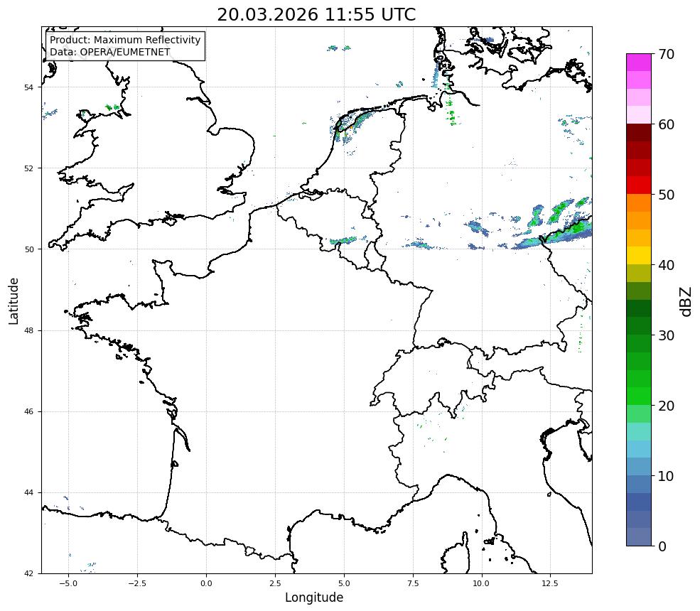Click latitude tick label 48
Viewport: 700px width, 611px height.
pyautogui.click(x=28, y=330)
